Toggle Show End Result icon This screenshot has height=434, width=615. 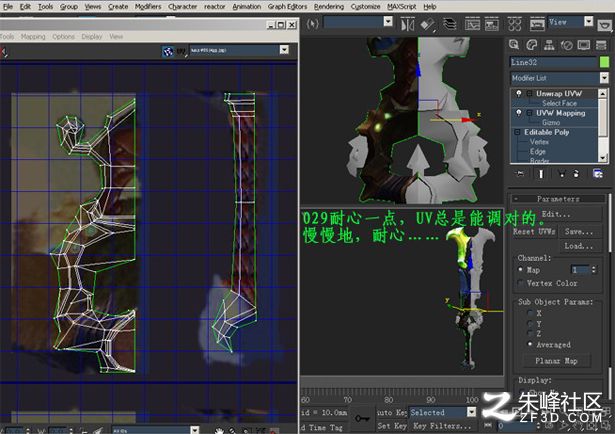coord(541,174)
